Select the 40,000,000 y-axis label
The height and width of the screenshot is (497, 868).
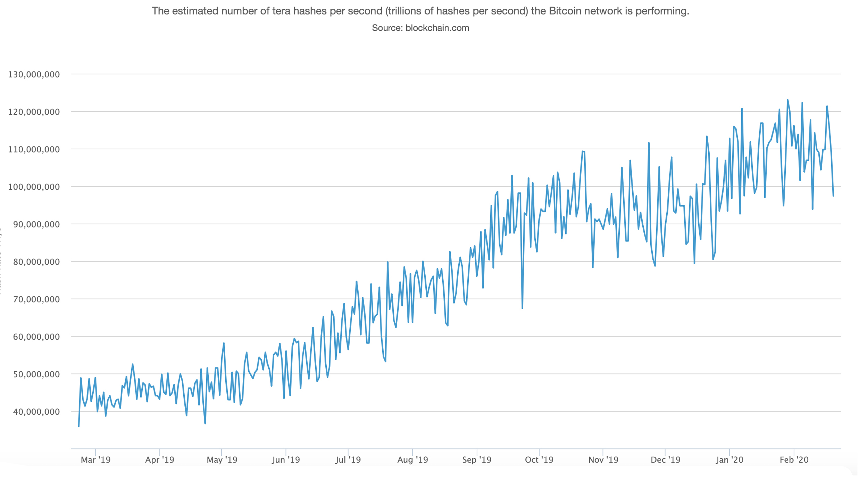[36, 412]
